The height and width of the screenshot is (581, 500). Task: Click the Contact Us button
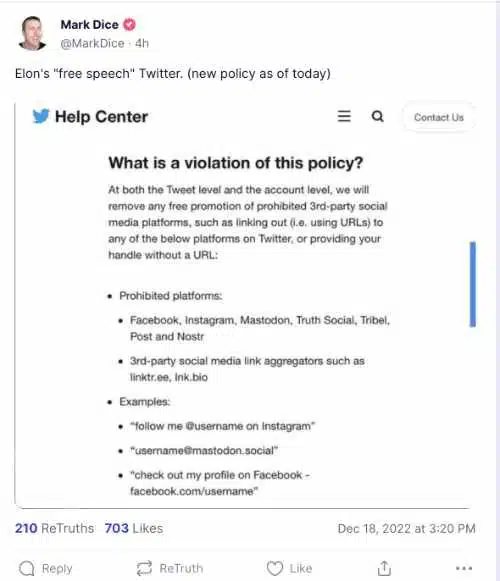(439, 117)
